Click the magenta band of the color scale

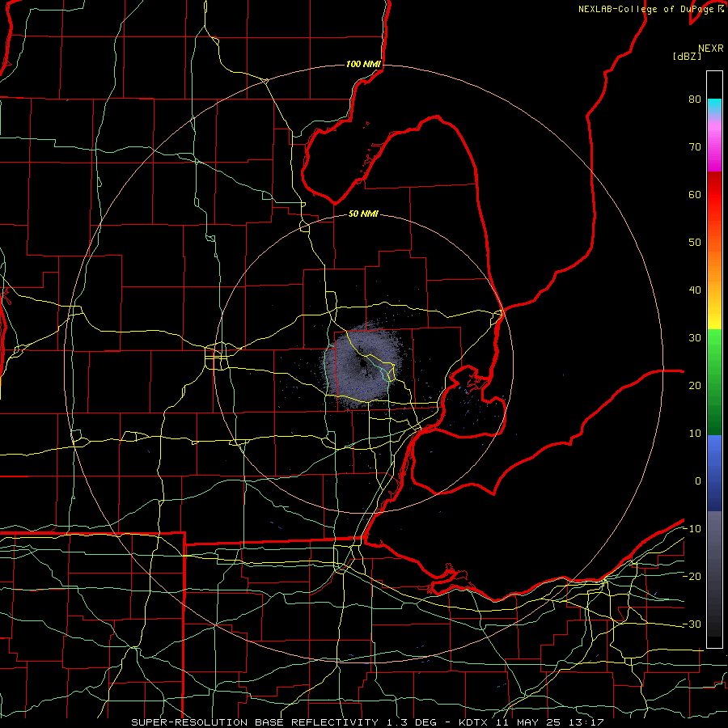[x=714, y=148]
